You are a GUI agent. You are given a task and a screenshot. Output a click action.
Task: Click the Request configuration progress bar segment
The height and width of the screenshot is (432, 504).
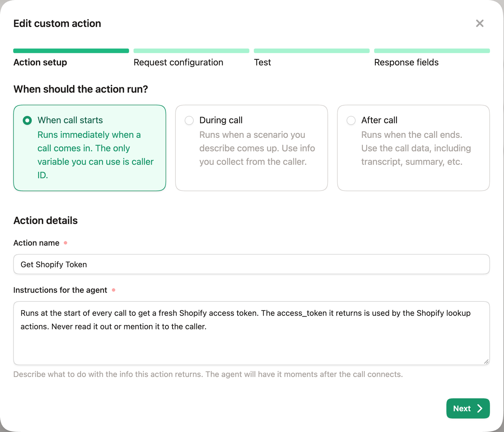click(x=192, y=51)
